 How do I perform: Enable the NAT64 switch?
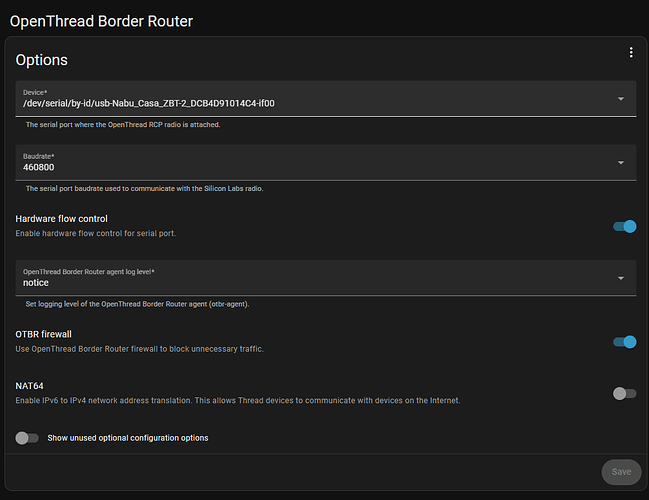pos(625,393)
